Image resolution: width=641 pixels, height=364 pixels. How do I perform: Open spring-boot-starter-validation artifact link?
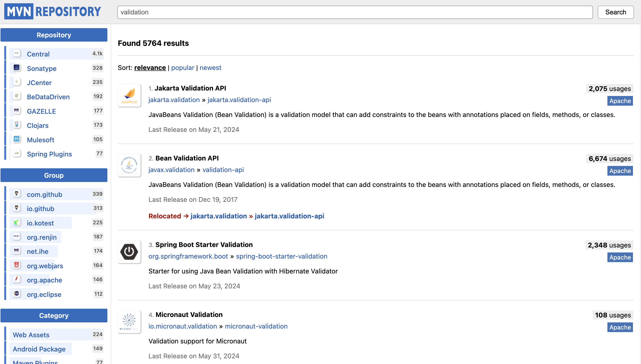click(281, 256)
